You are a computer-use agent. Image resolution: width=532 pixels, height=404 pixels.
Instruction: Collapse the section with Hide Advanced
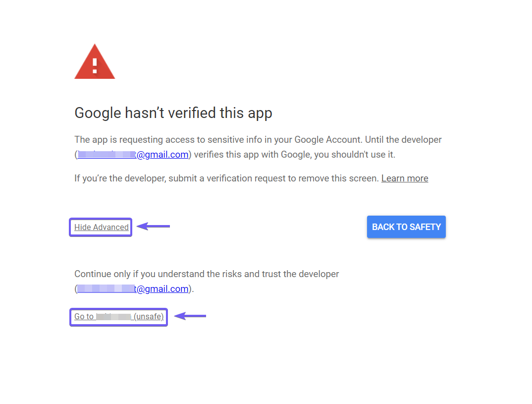(x=102, y=227)
